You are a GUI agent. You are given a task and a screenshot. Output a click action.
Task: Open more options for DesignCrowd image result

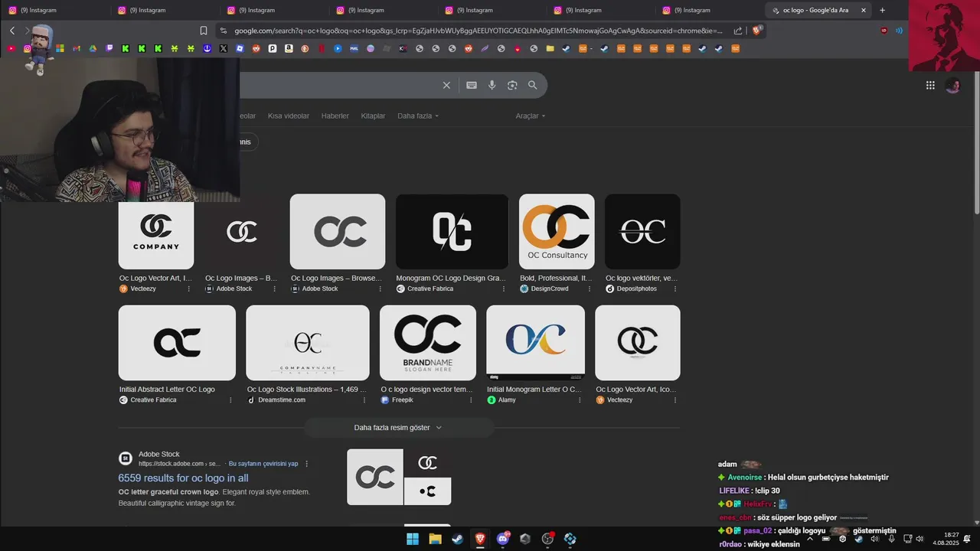tap(590, 289)
